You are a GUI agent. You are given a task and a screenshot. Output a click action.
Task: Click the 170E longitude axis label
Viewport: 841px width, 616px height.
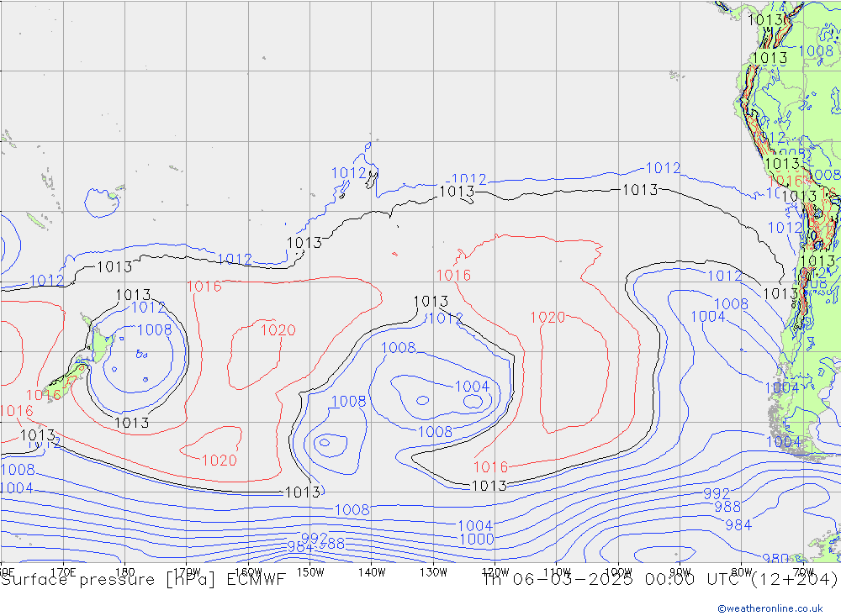coord(63,571)
